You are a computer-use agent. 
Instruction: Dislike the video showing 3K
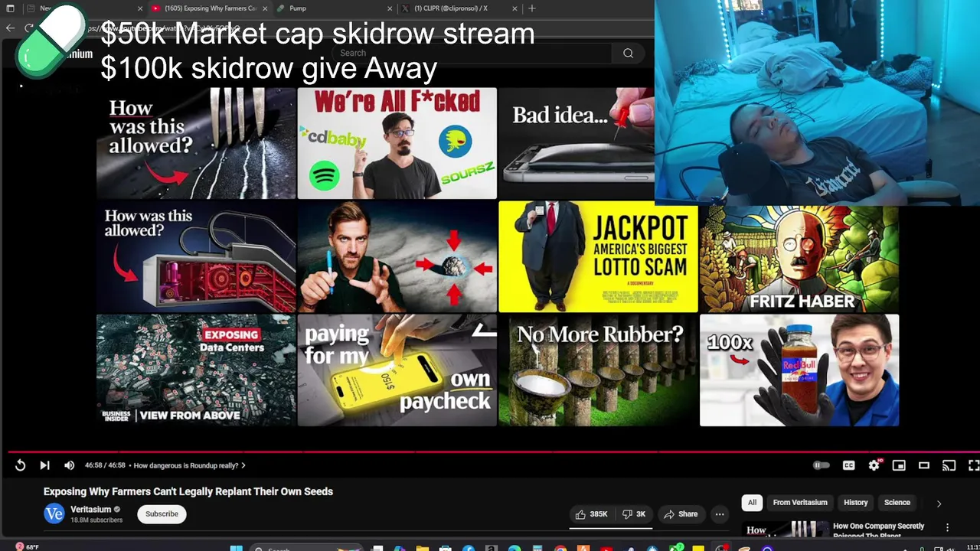coord(634,514)
